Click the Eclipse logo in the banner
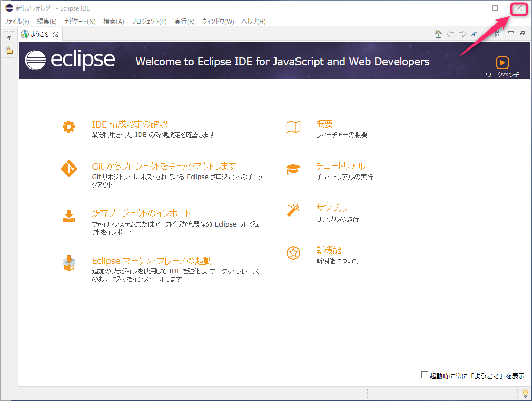 [70, 60]
